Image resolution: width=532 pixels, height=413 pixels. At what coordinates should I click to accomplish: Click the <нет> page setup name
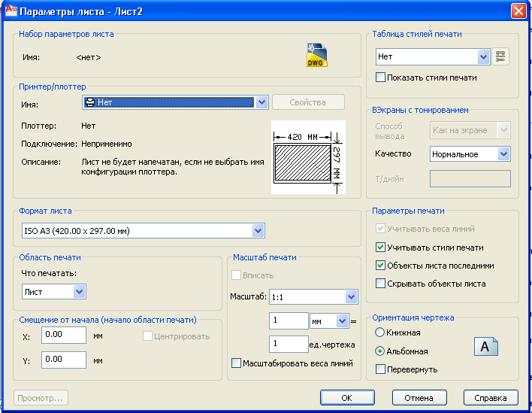pyautogui.click(x=89, y=57)
